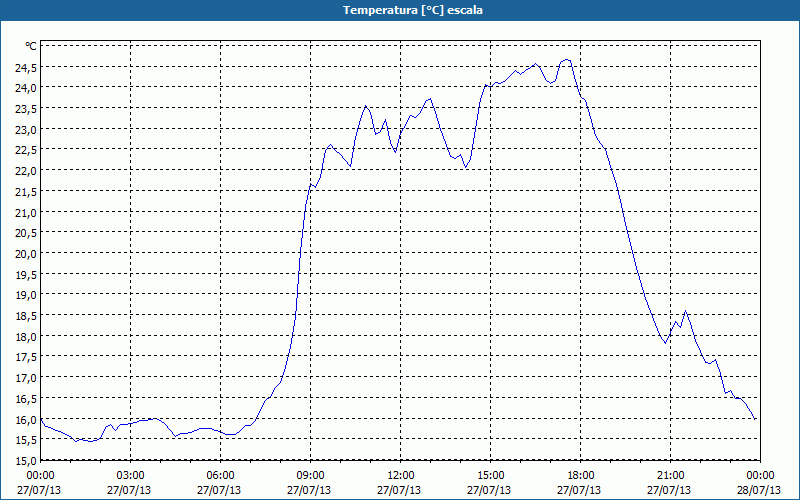Select the 09:00 time label
The image size is (800, 500).
pyautogui.click(x=310, y=476)
